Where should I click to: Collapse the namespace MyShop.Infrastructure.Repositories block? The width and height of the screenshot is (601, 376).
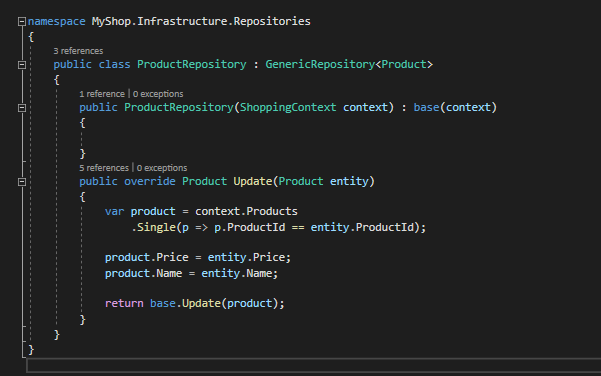pos(22,22)
